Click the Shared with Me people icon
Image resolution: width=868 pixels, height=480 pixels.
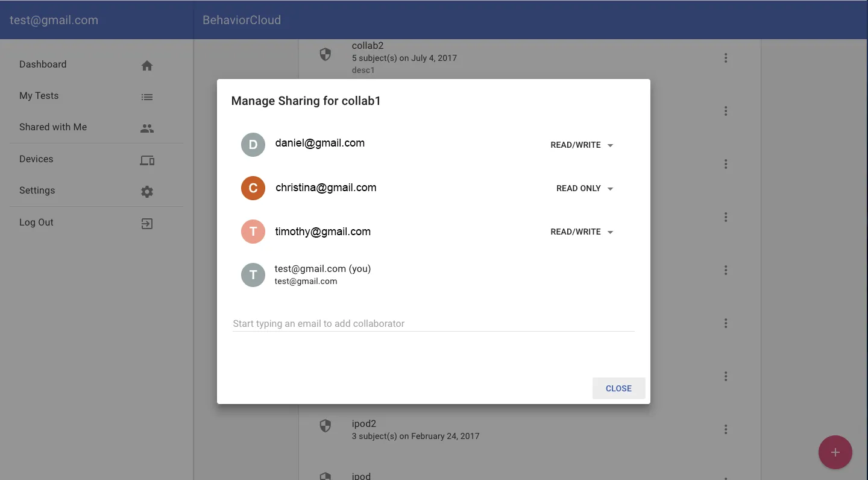click(x=147, y=128)
